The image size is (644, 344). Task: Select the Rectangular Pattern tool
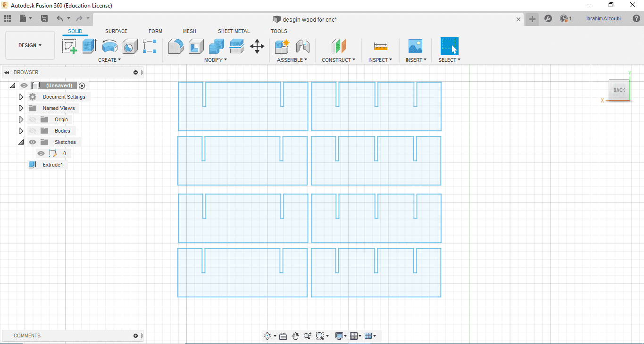(150, 46)
